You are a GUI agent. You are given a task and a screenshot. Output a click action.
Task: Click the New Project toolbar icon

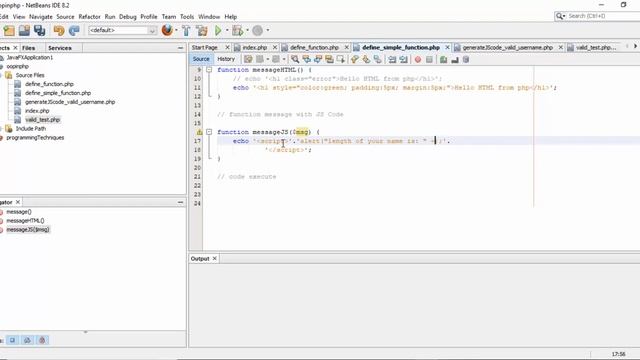[9, 31]
